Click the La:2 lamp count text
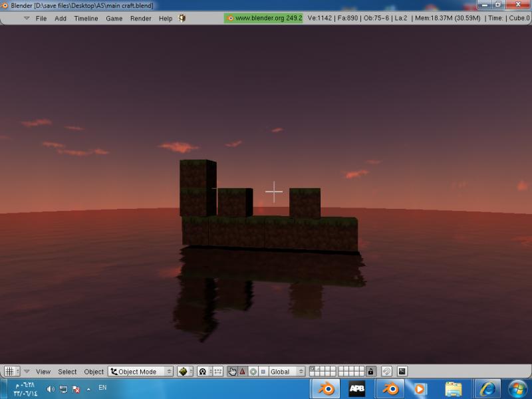Screen dimensions: 532x399 pyautogui.click(x=401, y=18)
